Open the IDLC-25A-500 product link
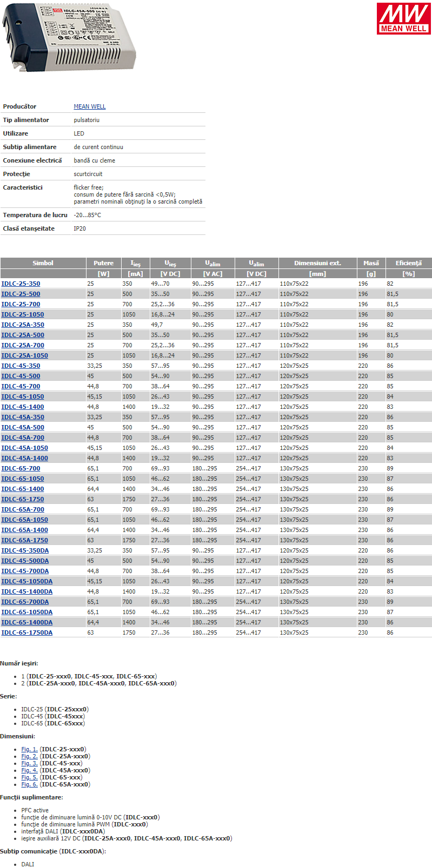This screenshot has height=868, width=432. point(23,335)
